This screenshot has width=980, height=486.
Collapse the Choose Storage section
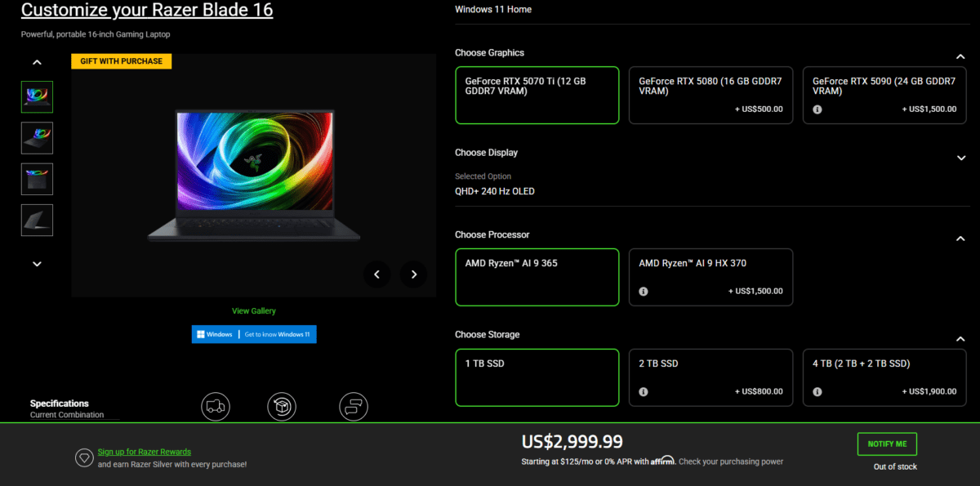960,339
